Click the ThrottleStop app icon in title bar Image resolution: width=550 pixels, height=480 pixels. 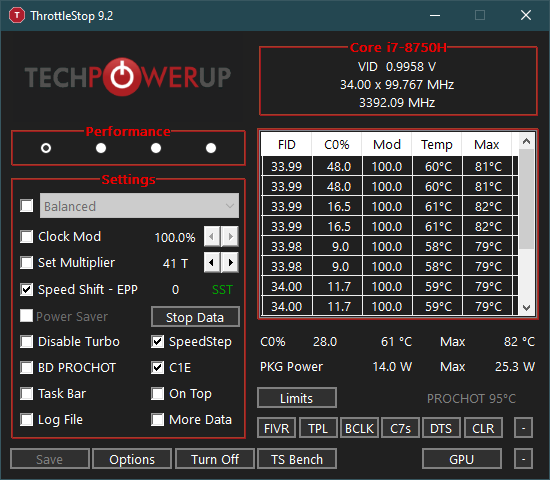pos(16,15)
